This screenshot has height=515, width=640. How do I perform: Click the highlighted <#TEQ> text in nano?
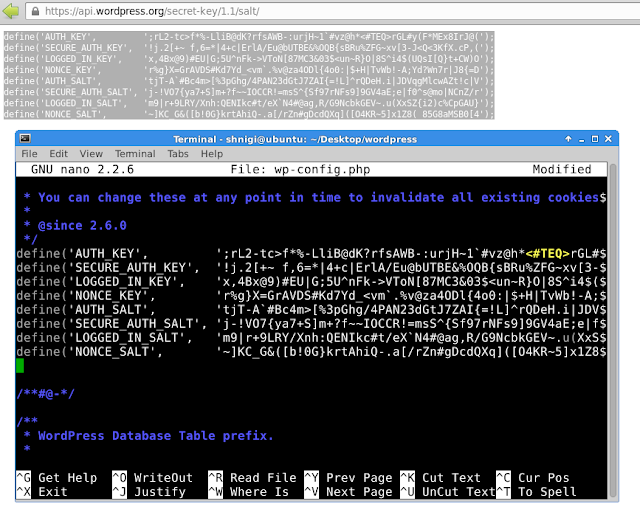pos(547,254)
